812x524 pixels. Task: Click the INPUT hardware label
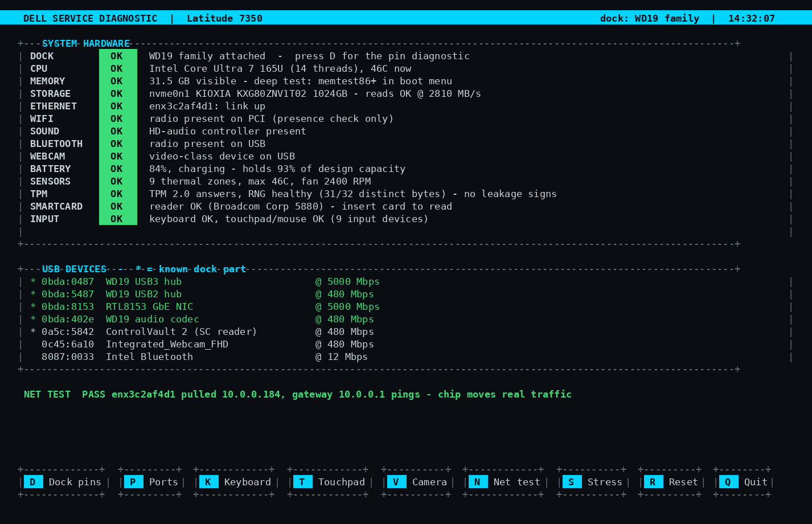[x=45, y=219]
